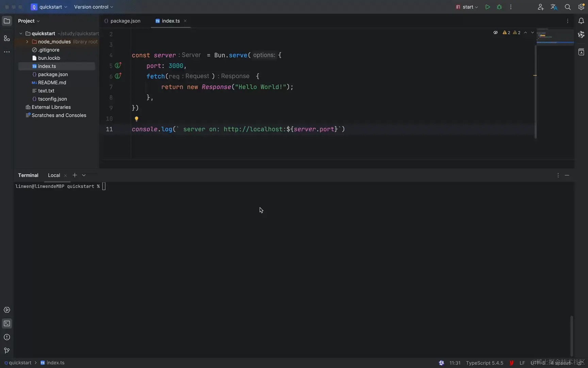
Task: Open the start run configuration dropdown
Action: [x=467, y=7]
